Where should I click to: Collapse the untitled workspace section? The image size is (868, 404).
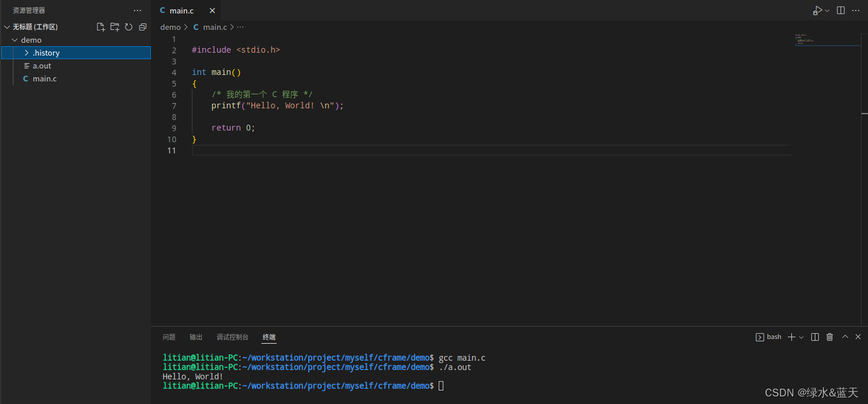point(7,27)
